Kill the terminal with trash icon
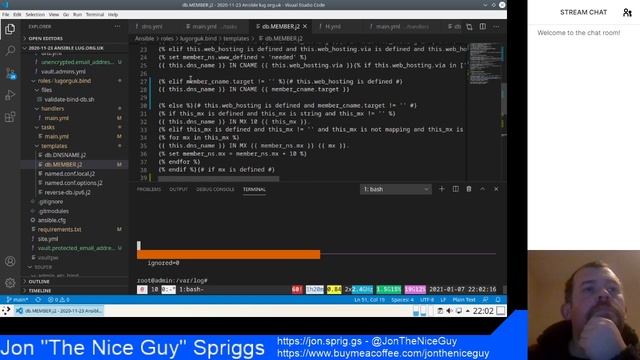Viewport: 640px width, 360px height. (x=469, y=189)
